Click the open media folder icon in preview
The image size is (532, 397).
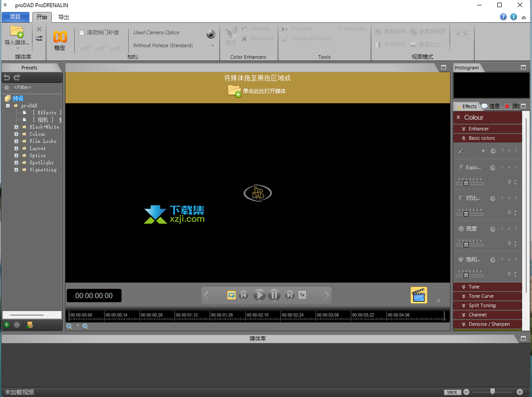point(235,91)
